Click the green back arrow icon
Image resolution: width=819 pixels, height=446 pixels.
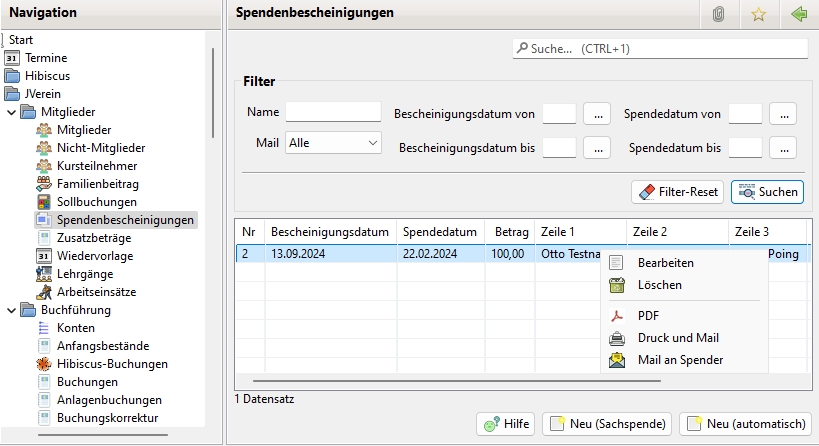click(798, 14)
